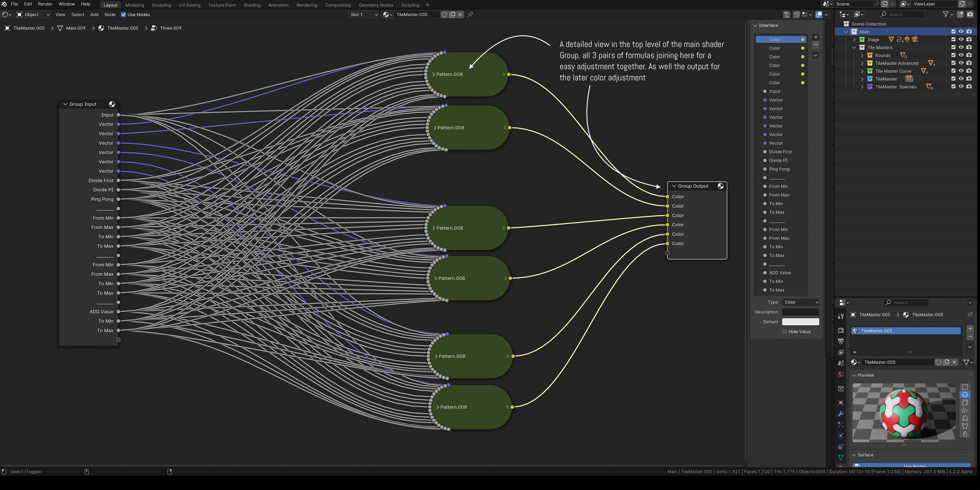Select the Divide First interface item
The image size is (980, 490).
[781, 152]
